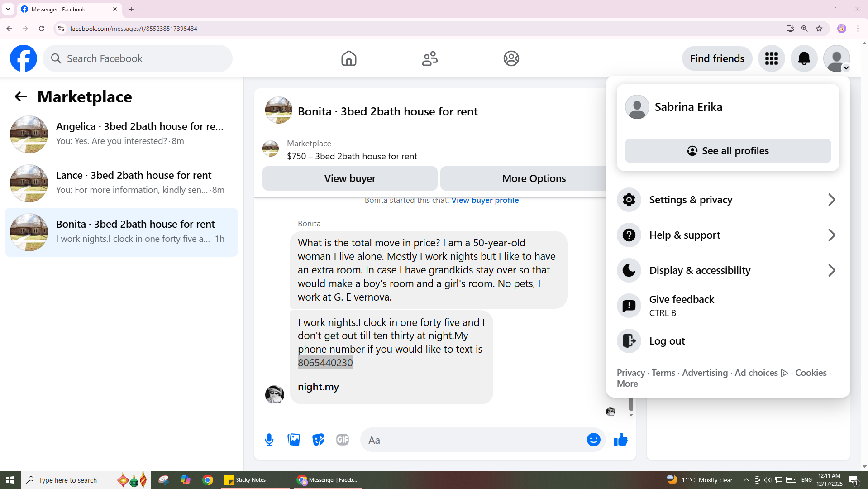This screenshot has width=868, height=489.
Task: Open a new Chrome tab
Action: [131, 9]
